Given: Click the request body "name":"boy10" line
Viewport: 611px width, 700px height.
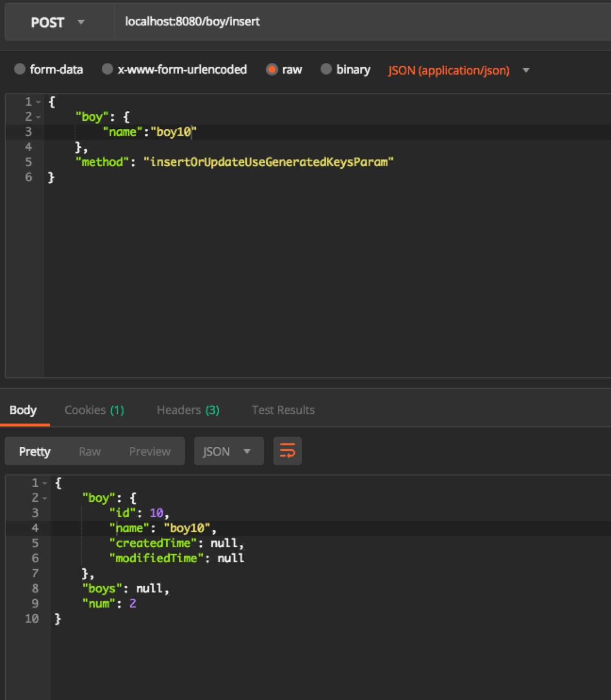Looking at the screenshot, I should (x=149, y=132).
